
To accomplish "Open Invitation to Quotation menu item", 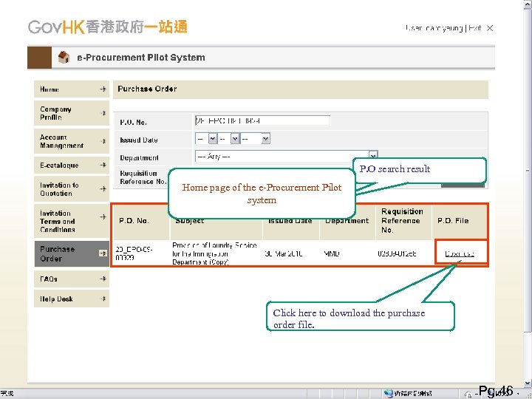I will tap(72, 189).
